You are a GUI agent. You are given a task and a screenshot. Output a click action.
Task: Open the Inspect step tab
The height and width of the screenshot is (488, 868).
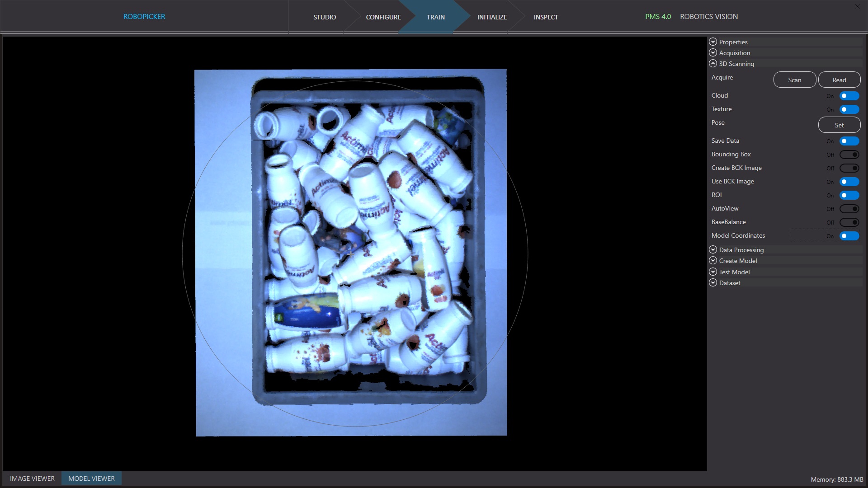[546, 17]
